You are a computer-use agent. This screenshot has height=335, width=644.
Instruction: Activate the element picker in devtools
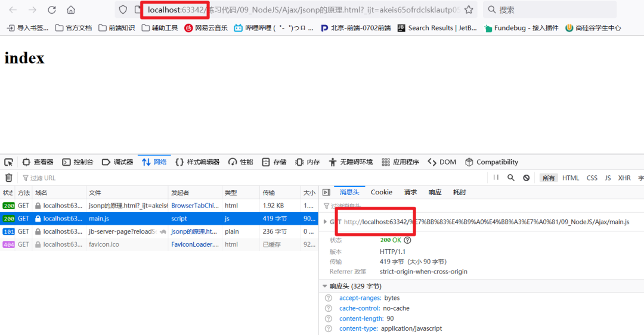tap(8, 162)
